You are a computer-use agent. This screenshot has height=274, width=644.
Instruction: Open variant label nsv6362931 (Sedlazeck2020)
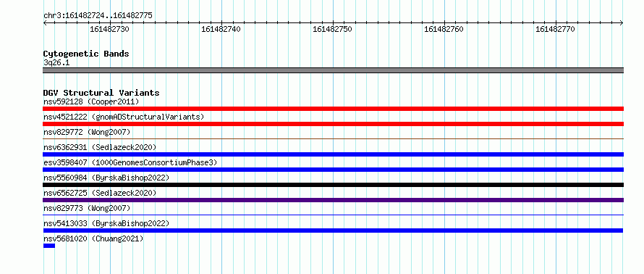(x=100, y=147)
